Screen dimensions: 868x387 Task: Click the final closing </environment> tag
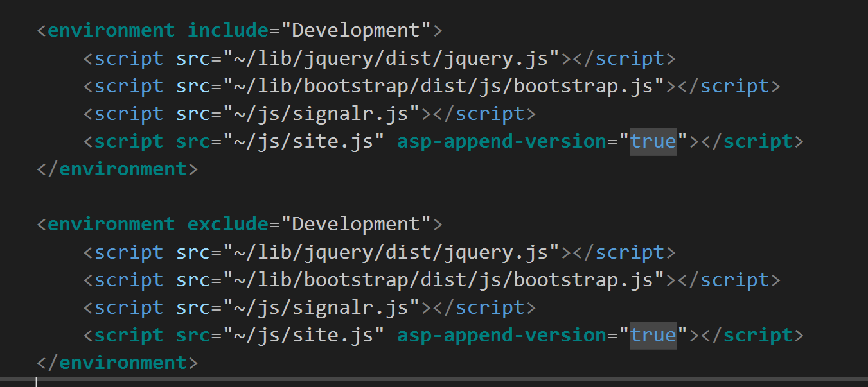pos(116,362)
